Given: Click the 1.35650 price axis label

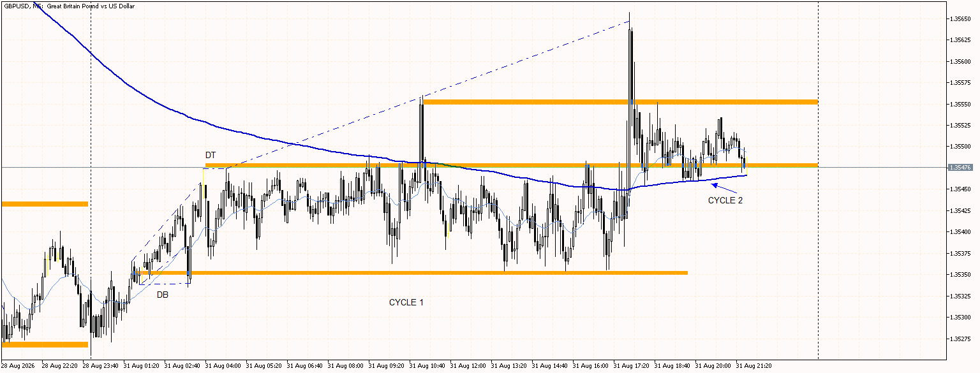Looking at the screenshot, I should [960, 18].
